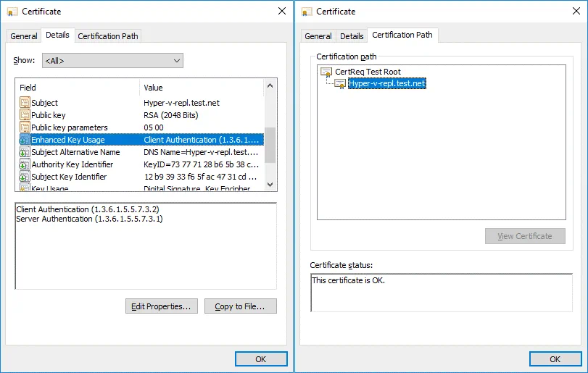Open the Show filter dropdown
The width and height of the screenshot is (588, 373).
(112, 61)
